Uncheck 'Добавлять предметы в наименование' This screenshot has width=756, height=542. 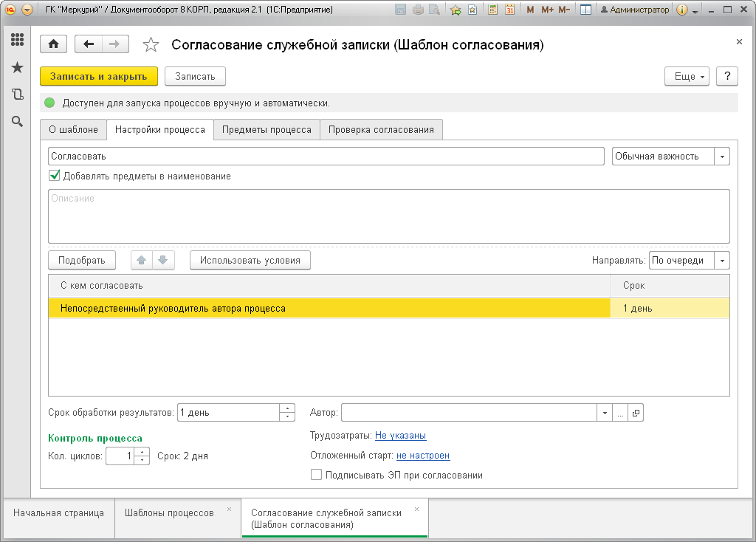pyautogui.click(x=55, y=176)
